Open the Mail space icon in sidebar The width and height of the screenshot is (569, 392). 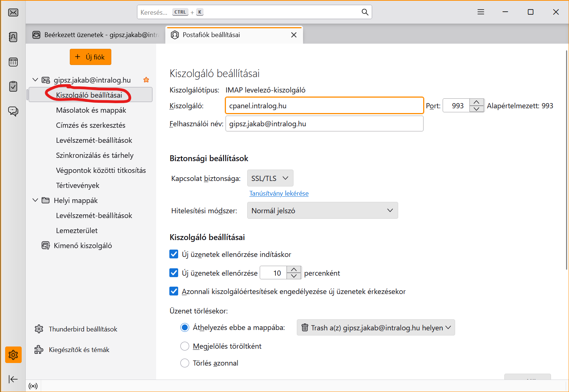[x=13, y=12]
